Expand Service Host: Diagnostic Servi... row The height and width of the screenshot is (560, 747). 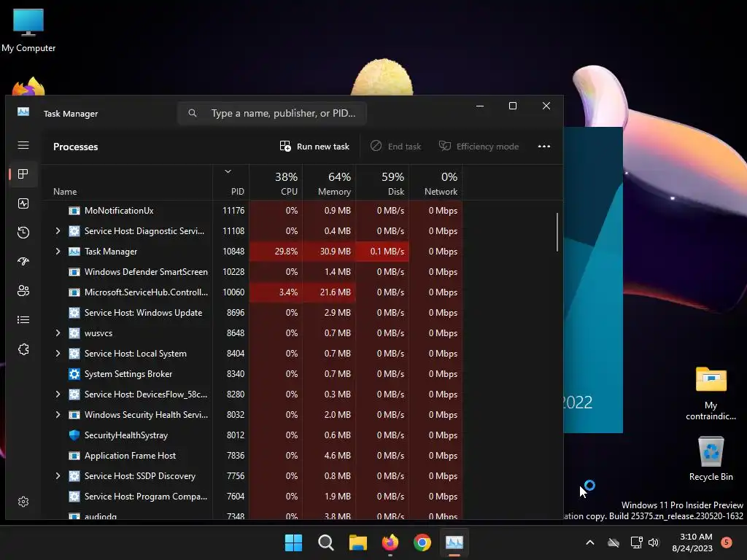[x=58, y=231]
